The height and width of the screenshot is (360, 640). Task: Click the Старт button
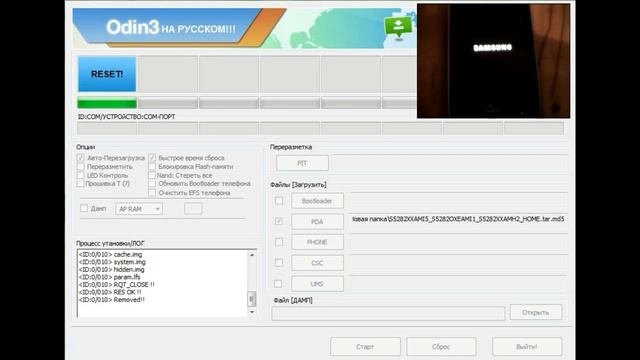(x=365, y=347)
